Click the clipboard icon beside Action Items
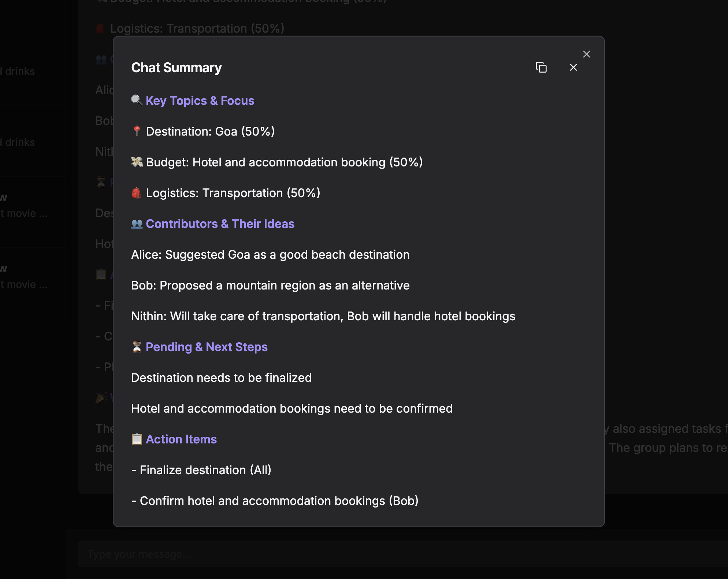The width and height of the screenshot is (728, 579). pos(137,439)
